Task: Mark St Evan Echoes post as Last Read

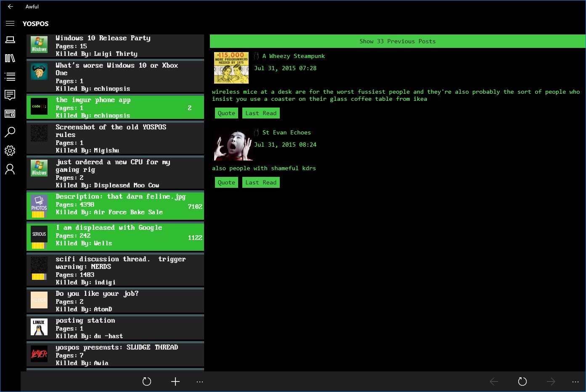Action: (261, 182)
